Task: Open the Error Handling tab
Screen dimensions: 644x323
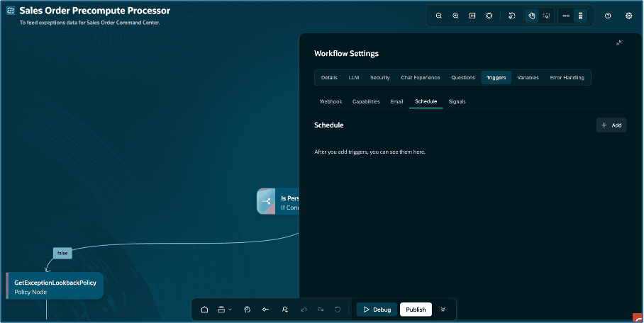Action: click(567, 78)
